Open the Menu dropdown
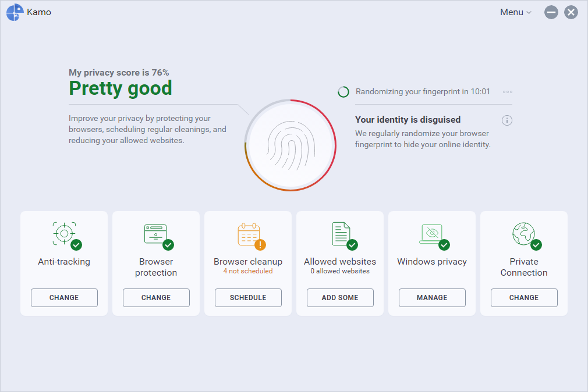 click(x=515, y=12)
